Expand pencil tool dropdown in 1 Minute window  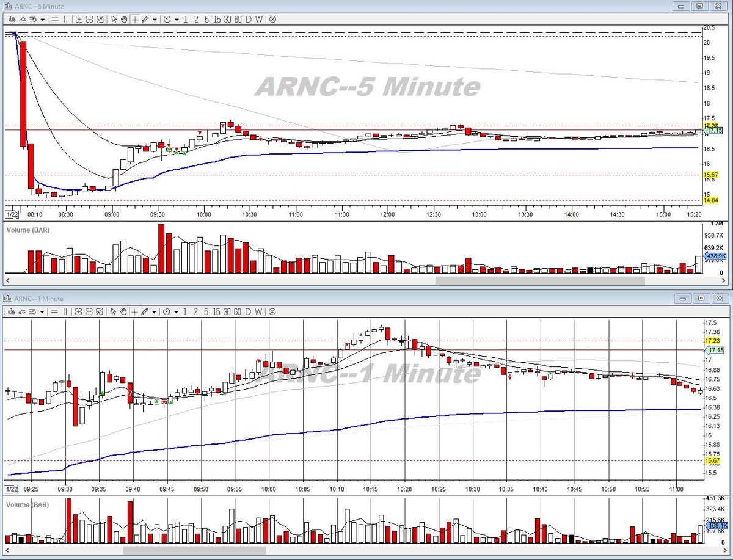pyautogui.click(x=155, y=312)
